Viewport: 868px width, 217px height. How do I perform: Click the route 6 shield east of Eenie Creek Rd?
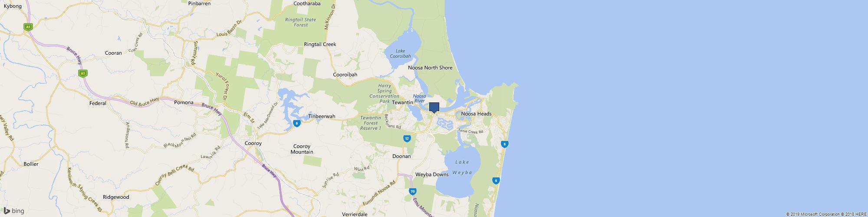(x=504, y=144)
